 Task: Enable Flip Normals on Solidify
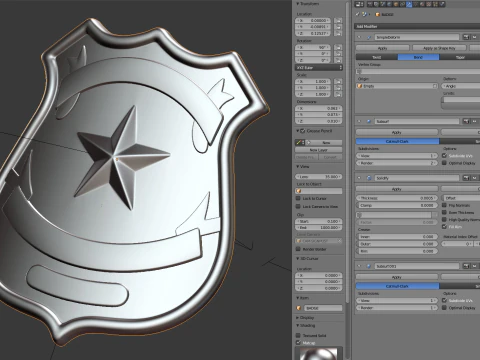[x=444, y=205]
